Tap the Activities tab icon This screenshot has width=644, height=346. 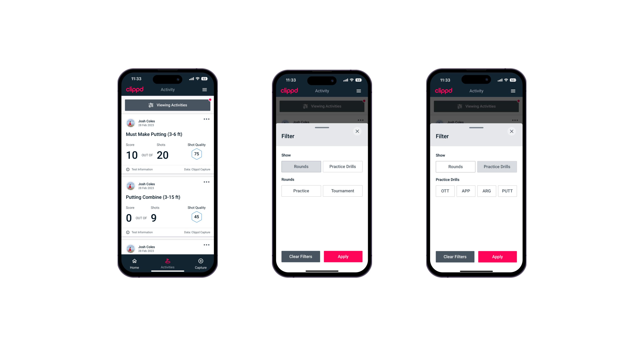pos(168,261)
